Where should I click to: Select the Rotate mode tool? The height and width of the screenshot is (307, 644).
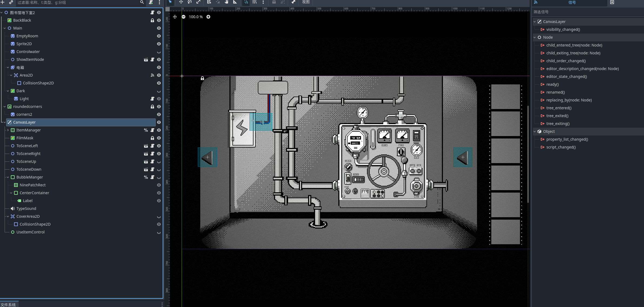(x=190, y=2)
